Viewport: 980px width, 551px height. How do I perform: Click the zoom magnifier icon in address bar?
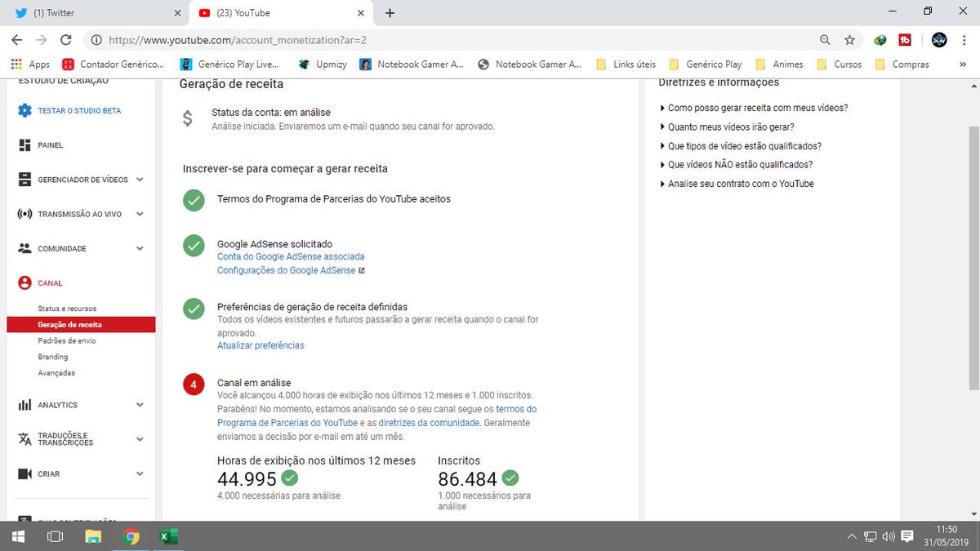[826, 39]
